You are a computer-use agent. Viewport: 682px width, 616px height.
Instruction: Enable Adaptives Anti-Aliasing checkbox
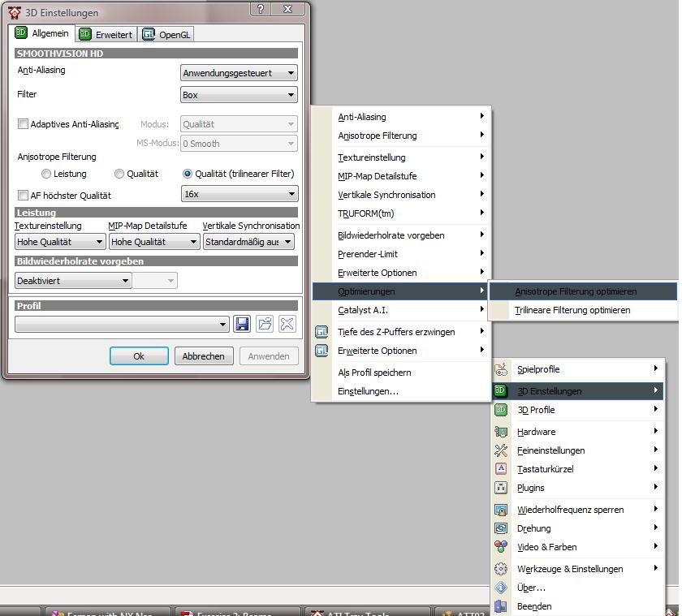pyautogui.click(x=23, y=124)
